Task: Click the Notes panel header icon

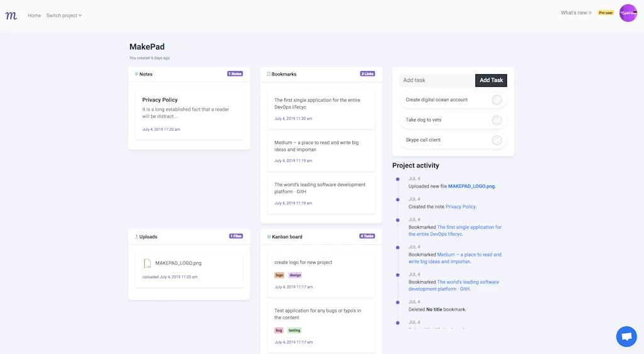Action: 136,74
